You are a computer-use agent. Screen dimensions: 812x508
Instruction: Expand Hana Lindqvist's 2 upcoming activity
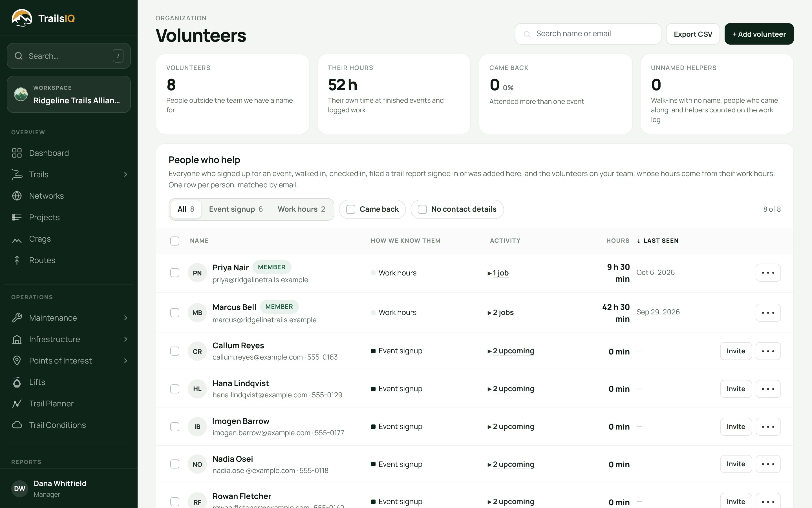pyautogui.click(x=511, y=389)
